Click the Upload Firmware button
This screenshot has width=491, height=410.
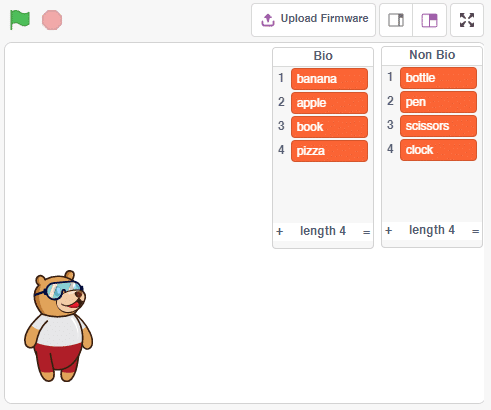click(313, 20)
